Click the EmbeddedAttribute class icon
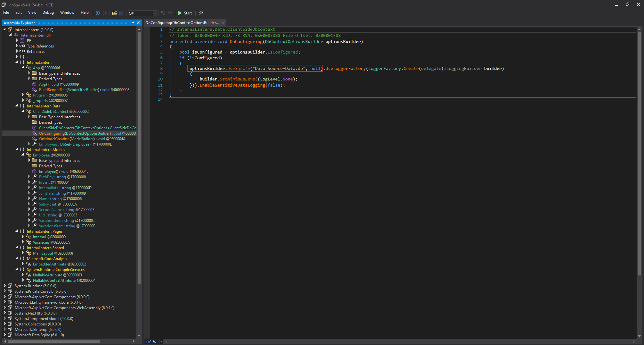The height and width of the screenshot is (345, 644). click(28, 264)
